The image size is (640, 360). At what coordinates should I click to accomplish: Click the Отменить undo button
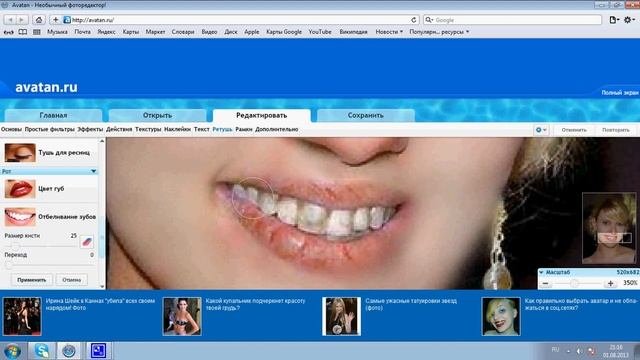[574, 130]
